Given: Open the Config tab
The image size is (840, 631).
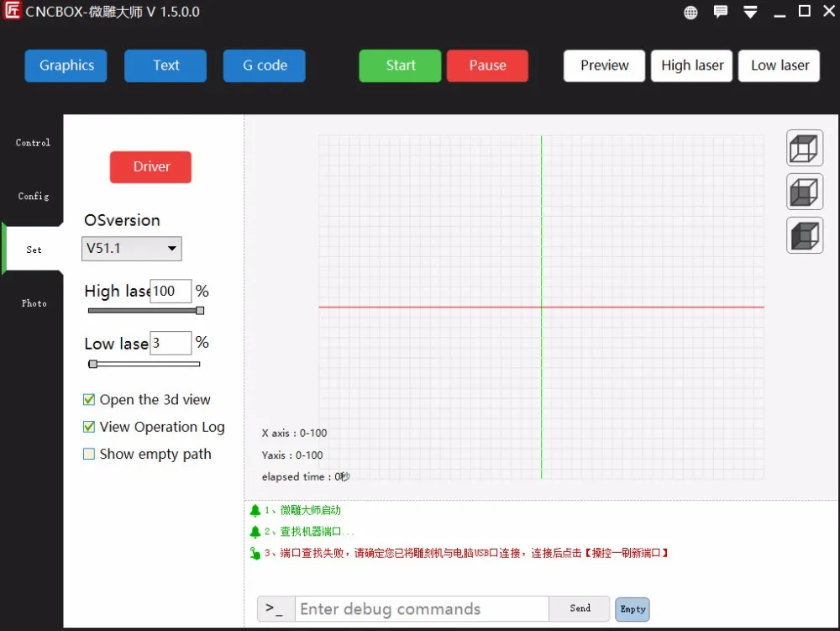Looking at the screenshot, I should pos(33,196).
